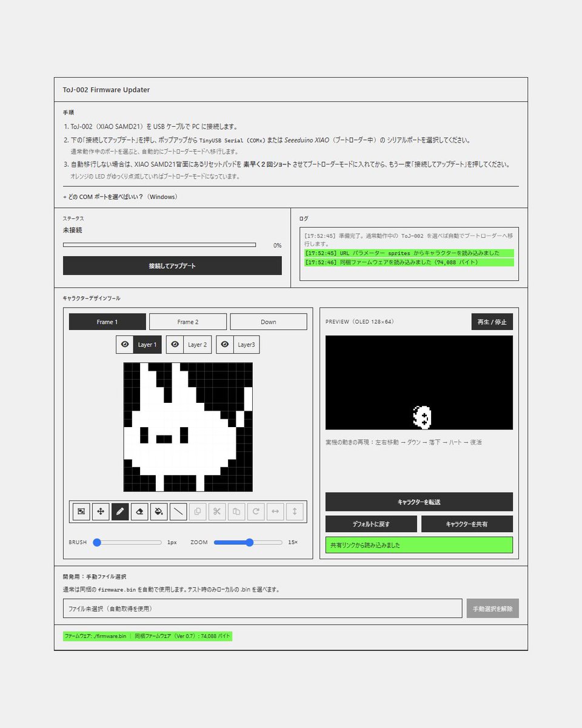Click the pixel art sprite canvas
Viewport: 582px width, 728px height.
188,427
